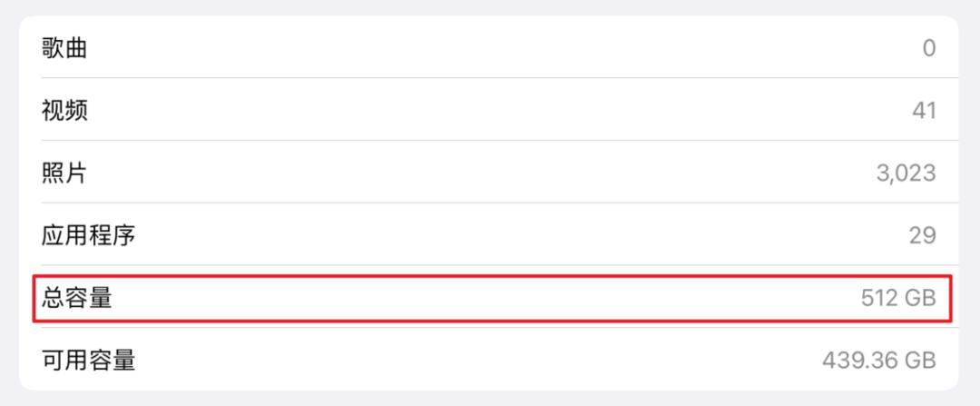Tap the middle of the 可用容量 row
The height and width of the screenshot is (406, 980).
[x=490, y=360]
